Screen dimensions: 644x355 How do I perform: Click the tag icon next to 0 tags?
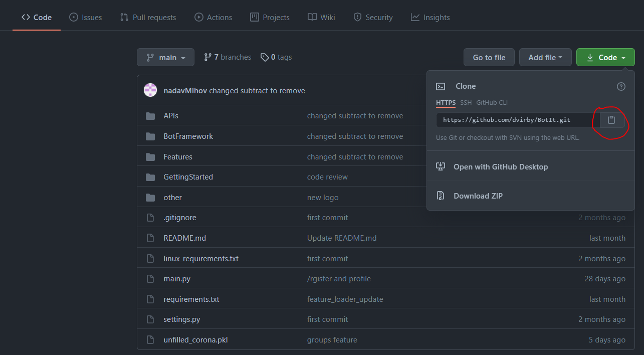(265, 57)
